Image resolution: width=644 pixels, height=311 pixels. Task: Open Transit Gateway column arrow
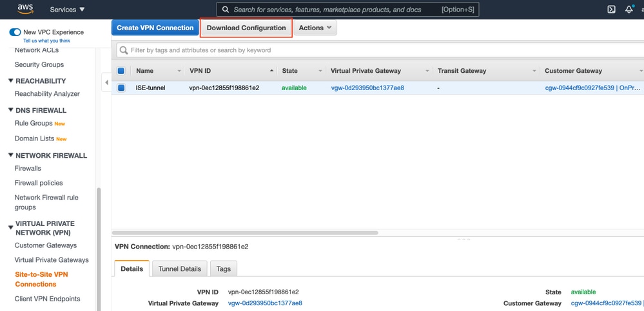[x=534, y=71]
